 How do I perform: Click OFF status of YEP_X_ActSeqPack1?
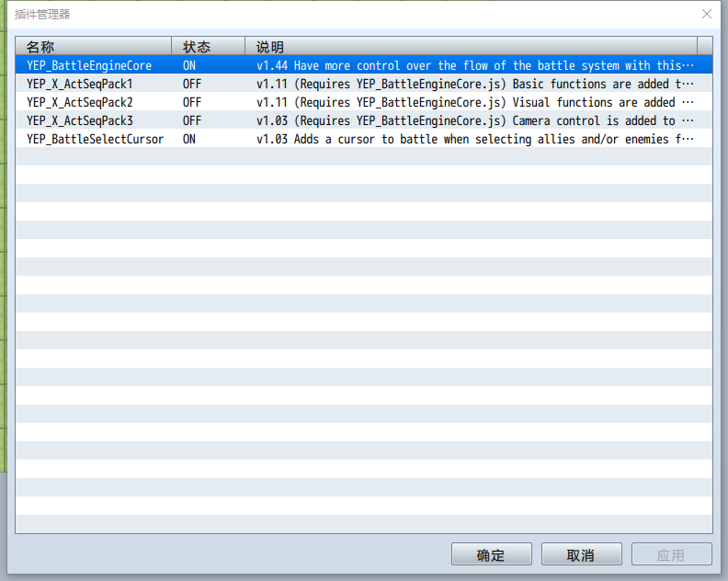192,84
